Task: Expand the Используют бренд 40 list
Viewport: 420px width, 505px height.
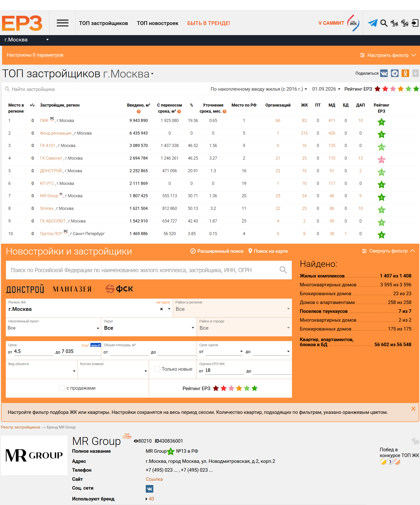Action: pyautogui.click(x=150, y=499)
